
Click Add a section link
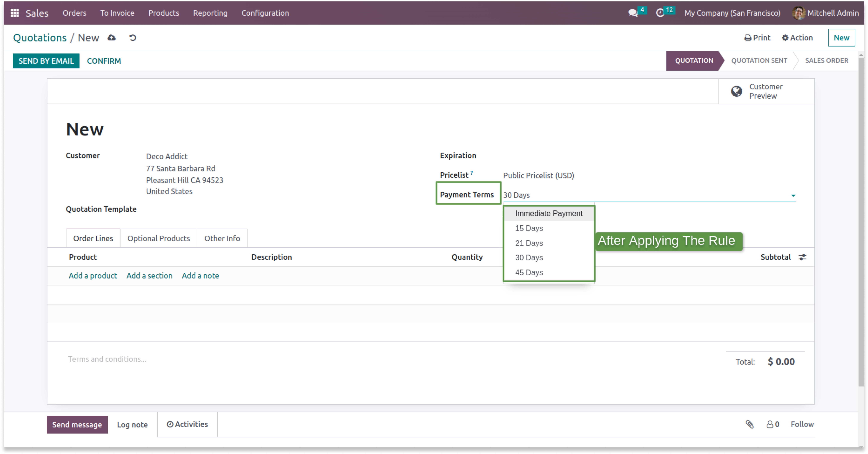pos(149,276)
